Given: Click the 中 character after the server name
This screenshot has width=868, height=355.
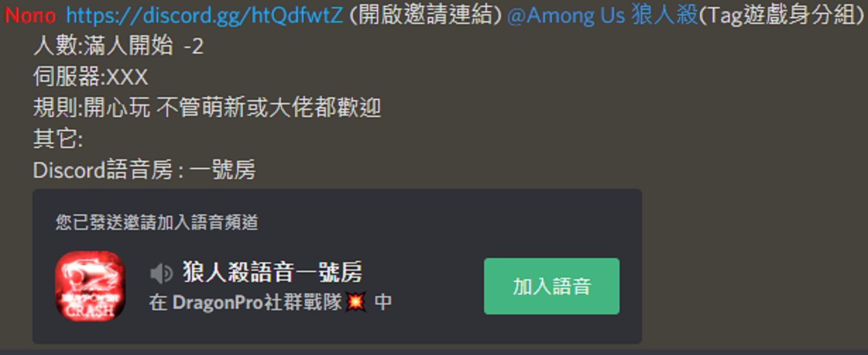Looking at the screenshot, I should pyautogui.click(x=383, y=302).
